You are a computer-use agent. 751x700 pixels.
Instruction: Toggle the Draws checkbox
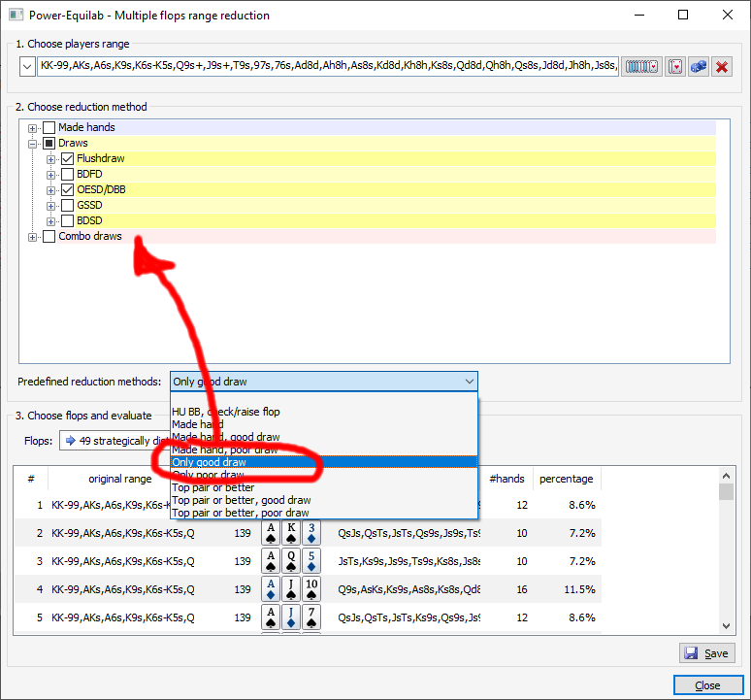pyautogui.click(x=49, y=143)
